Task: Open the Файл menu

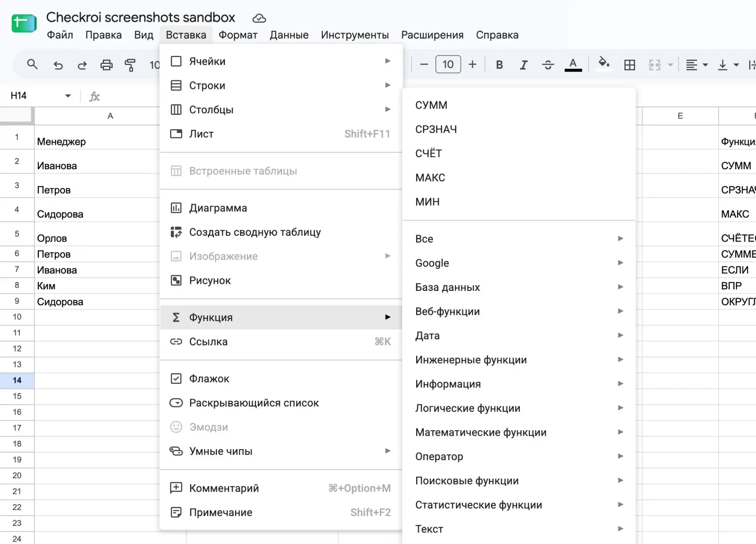Action: tap(60, 35)
